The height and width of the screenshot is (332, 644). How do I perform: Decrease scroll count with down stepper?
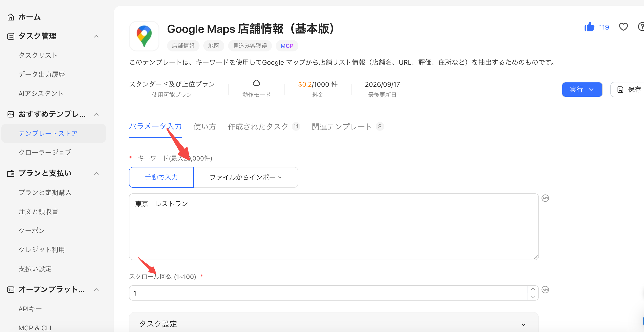[x=533, y=297]
